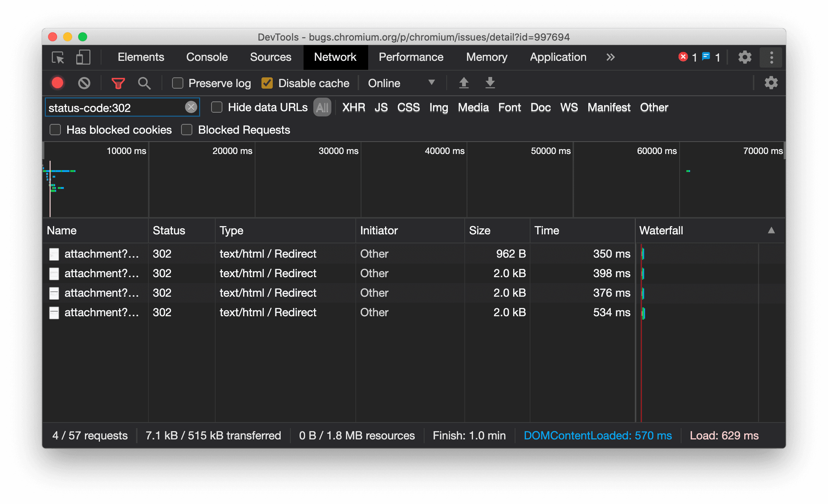This screenshot has height=504, width=828.
Task: Click the search network requests icon
Action: tap(145, 83)
